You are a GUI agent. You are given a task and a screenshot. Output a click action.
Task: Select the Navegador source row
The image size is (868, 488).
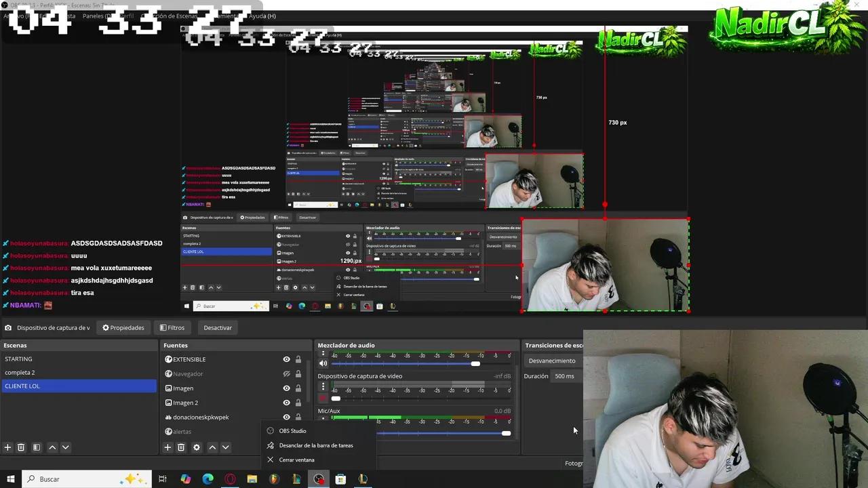coord(233,374)
